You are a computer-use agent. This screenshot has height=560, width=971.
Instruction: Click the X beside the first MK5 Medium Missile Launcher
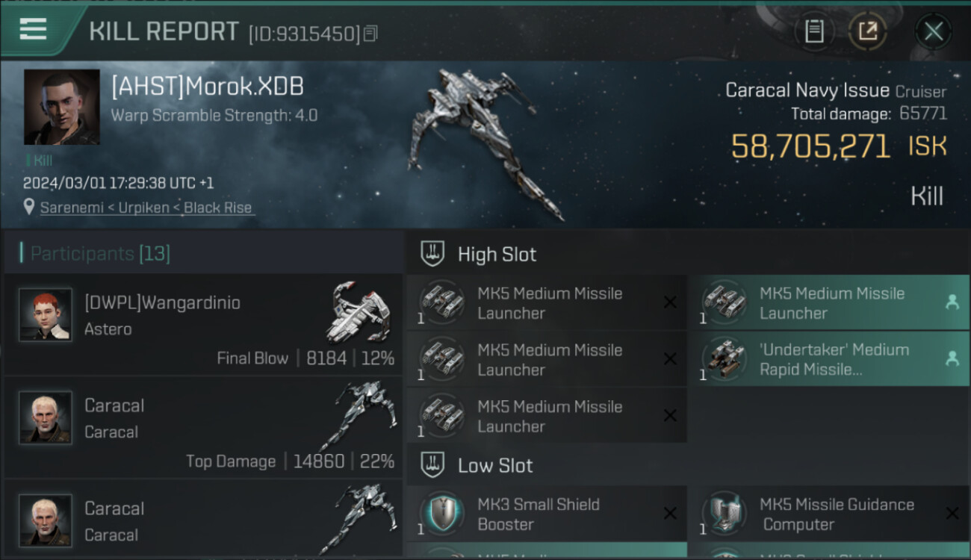pos(670,302)
